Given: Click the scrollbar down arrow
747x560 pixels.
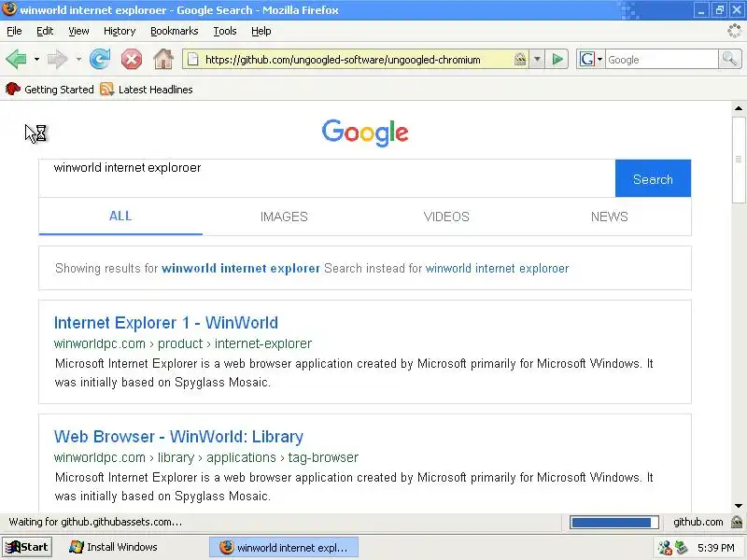Looking at the screenshot, I should click(x=739, y=506).
